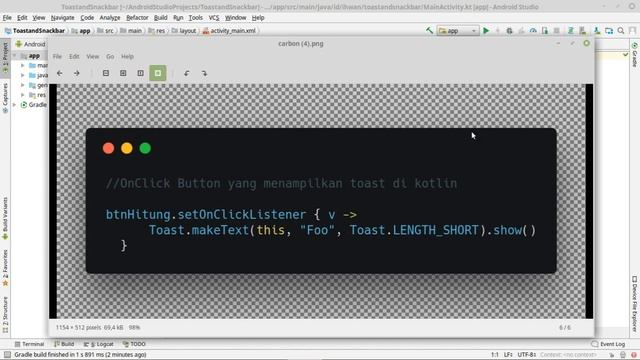This screenshot has width=640, height=360.
Task: Open the app run configuration dropdown
Action: point(458,31)
